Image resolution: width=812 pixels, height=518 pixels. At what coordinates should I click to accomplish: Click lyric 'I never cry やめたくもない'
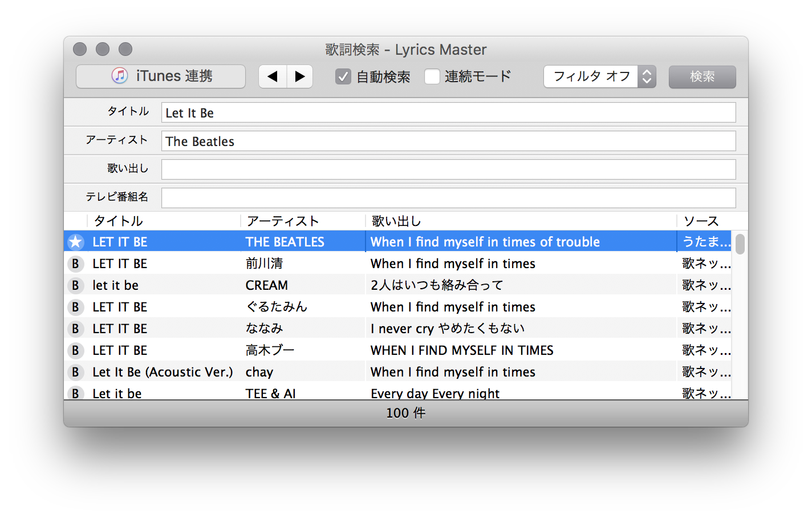click(447, 329)
